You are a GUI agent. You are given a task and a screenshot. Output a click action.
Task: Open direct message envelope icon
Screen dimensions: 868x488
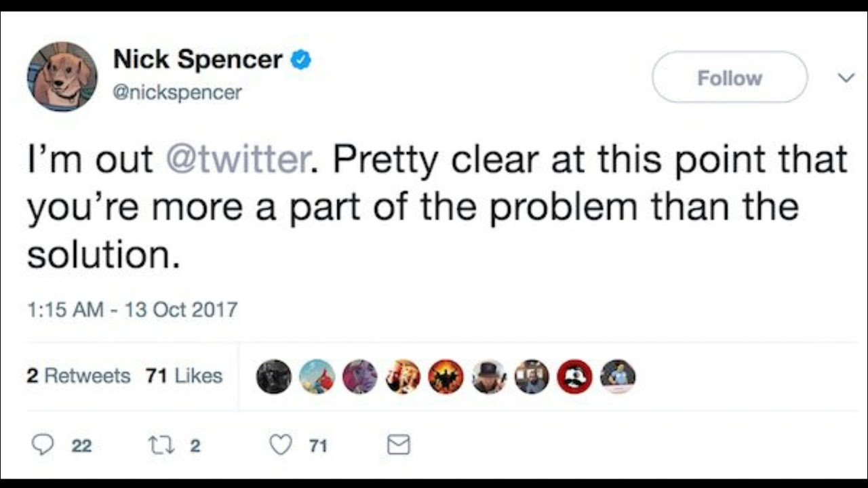click(x=399, y=445)
